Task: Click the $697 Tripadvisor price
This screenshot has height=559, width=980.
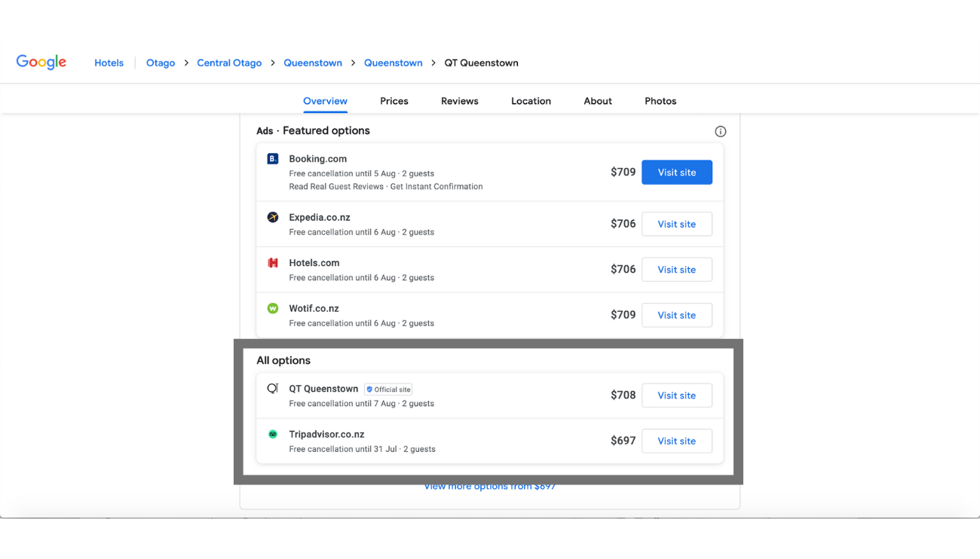Action: (x=623, y=441)
